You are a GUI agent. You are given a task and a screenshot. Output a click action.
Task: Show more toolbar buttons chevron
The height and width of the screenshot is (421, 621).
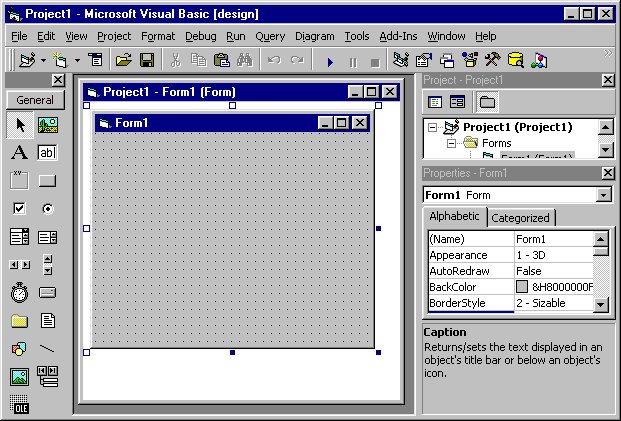pos(607,53)
